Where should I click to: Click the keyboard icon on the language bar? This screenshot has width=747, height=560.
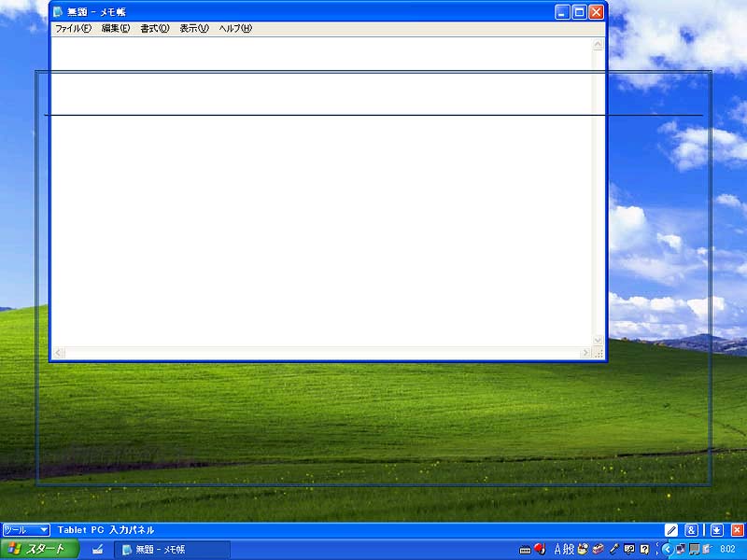click(x=525, y=550)
